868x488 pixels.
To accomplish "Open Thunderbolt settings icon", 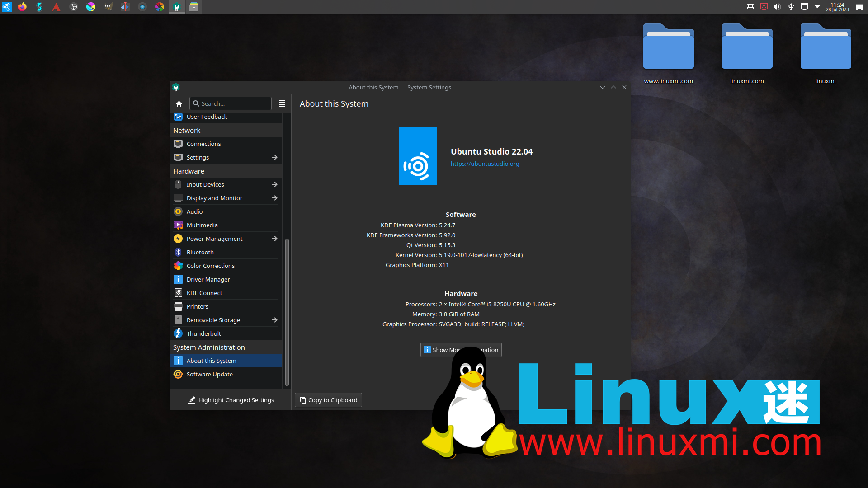I will (x=178, y=333).
